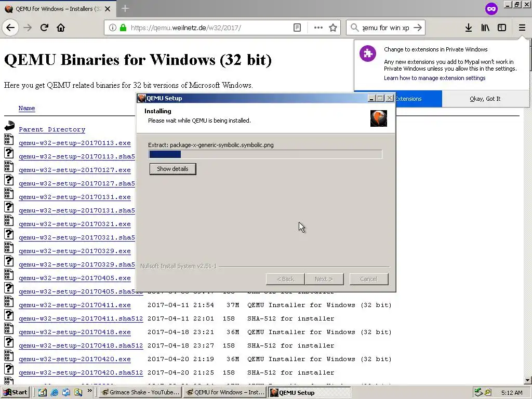The width and height of the screenshot is (532, 399).
Task: Click the green padlock security icon
Action: pyautogui.click(x=123, y=28)
